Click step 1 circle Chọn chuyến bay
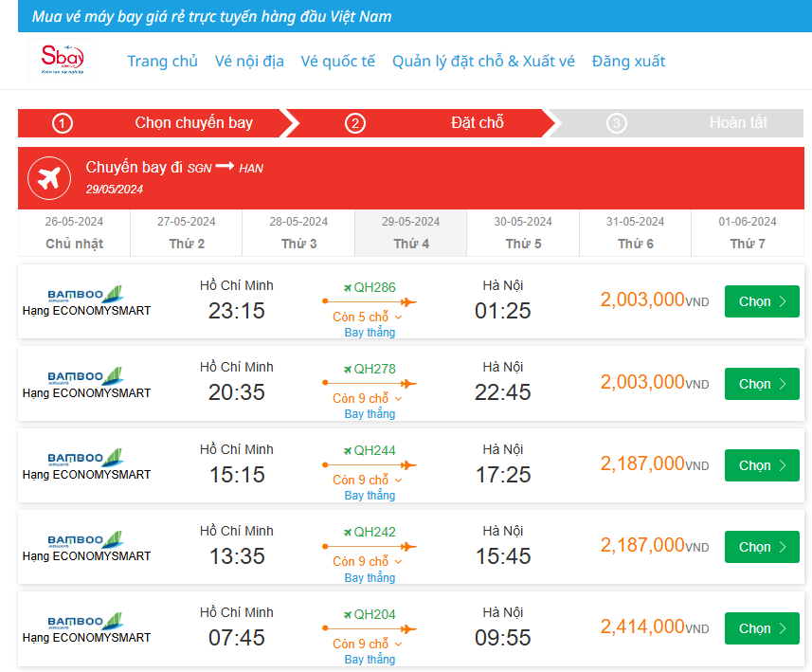The image size is (812, 672). point(63,123)
